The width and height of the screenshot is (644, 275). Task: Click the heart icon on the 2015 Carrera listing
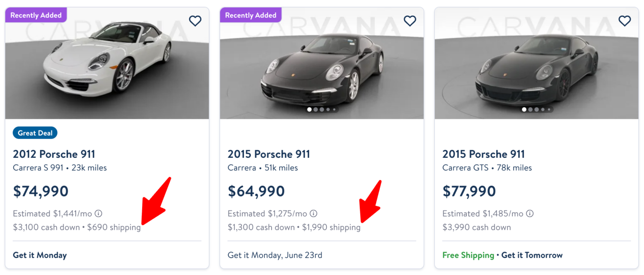point(410,21)
